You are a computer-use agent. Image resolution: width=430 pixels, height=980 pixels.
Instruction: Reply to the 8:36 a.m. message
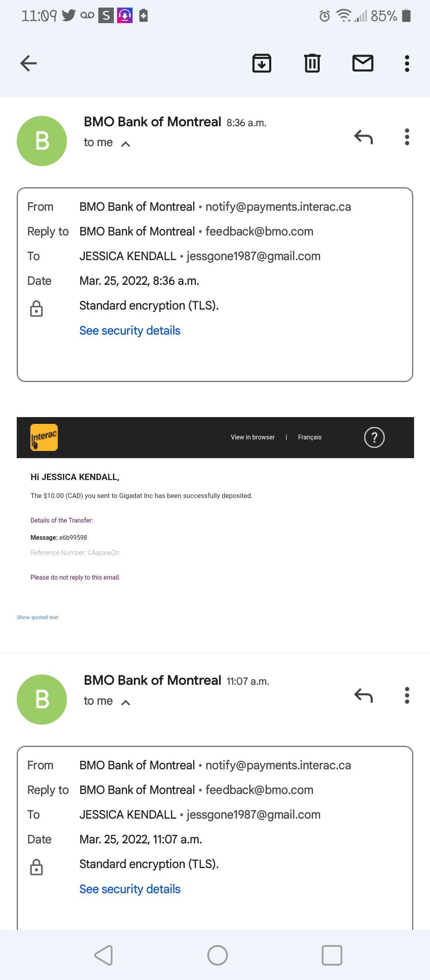pyautogui.click(x=363, y=137)
